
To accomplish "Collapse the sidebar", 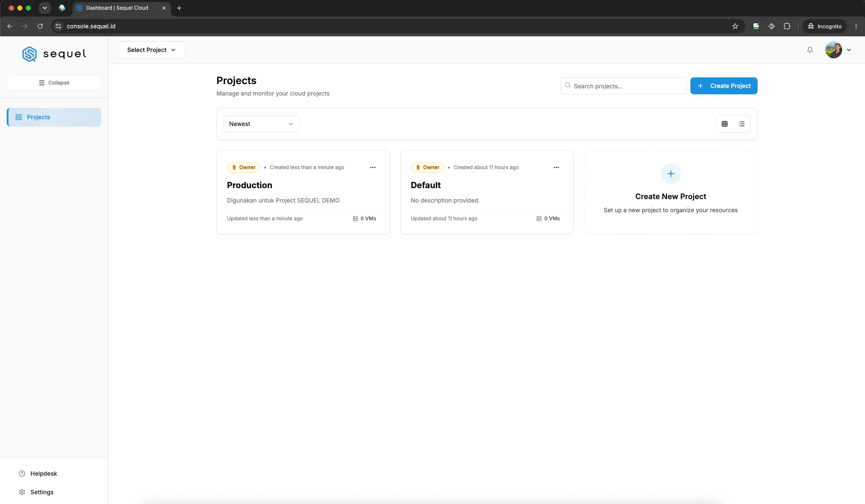I will [x=54, y=83].
